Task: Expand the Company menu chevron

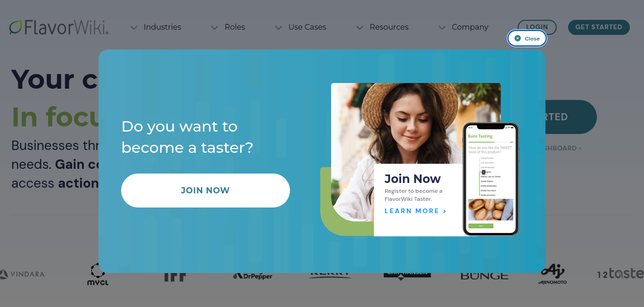Action: [x=442, y=28]
